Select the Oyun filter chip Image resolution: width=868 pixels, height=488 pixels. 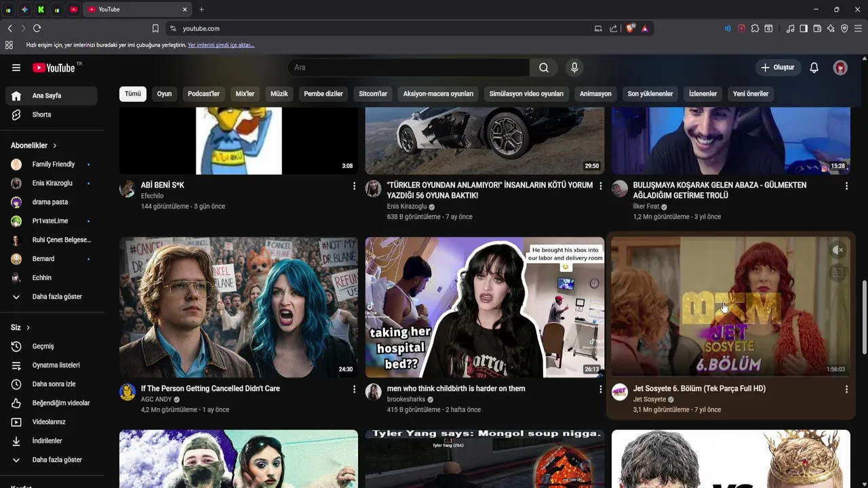[165, 94]
